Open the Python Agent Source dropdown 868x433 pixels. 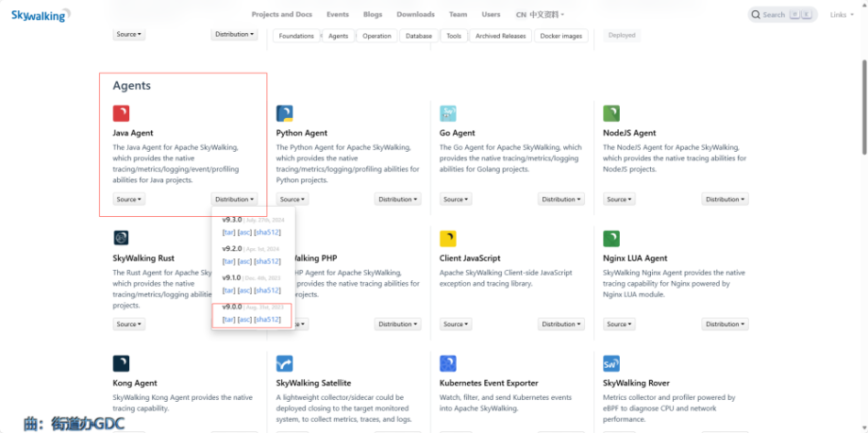click(x=292, y=199)
